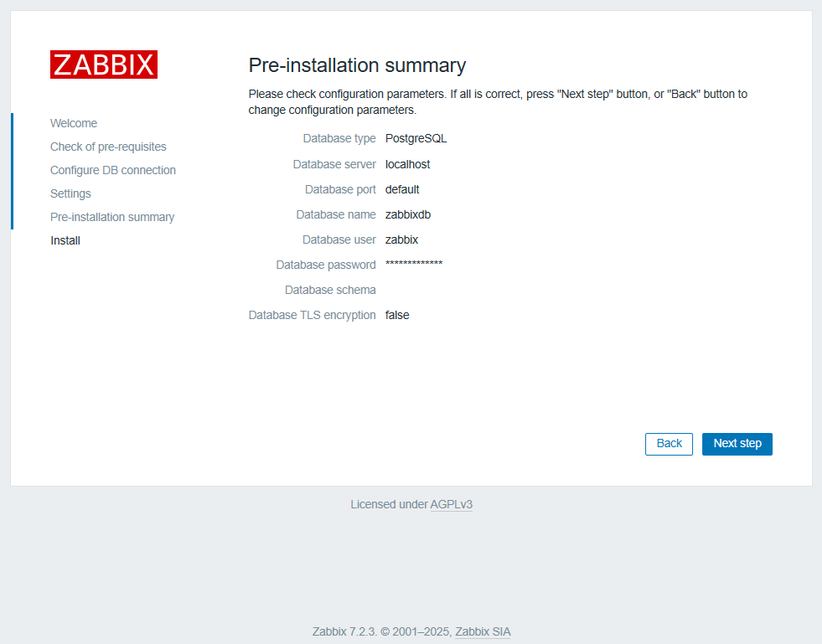Click the Next step button
The height and width of the screenshot is (644, 822).
737,444
